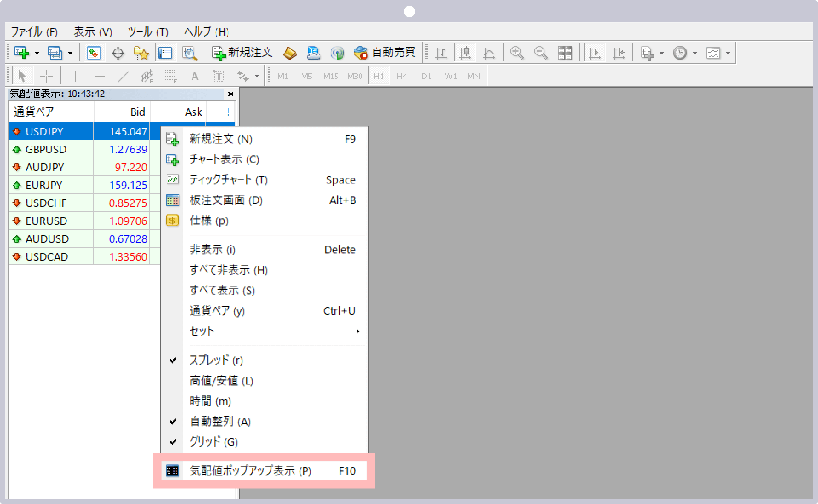Image resolution: width=818 pixels, height=504 pixels.
Task: Select the vertical line drawing tool
Action: pos(75,76)
